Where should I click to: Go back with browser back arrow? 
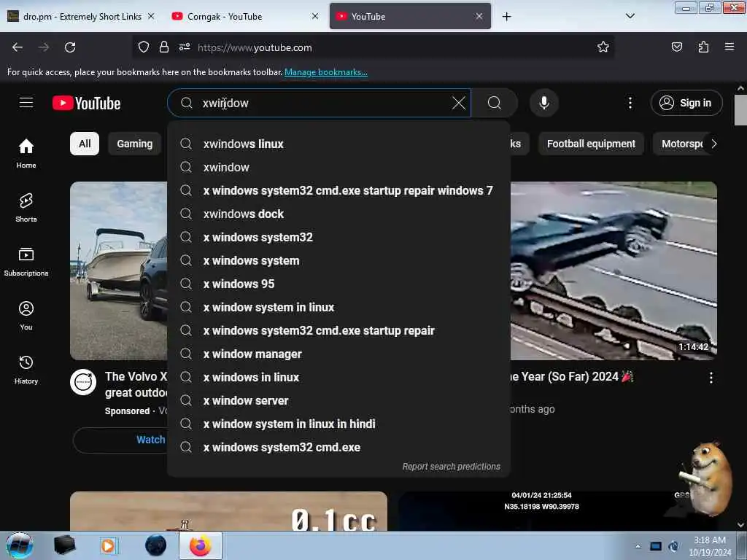(18, 47)
